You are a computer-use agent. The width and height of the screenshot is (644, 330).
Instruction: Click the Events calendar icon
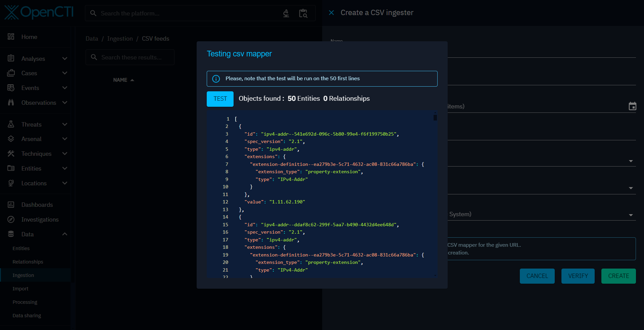pyautogui.click(x=11, y=88)
